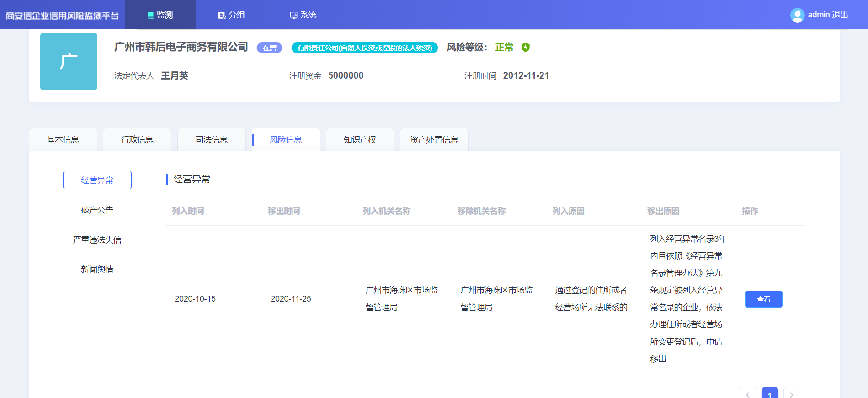Click the 有限责任公司 company type badge
Viewport: 868px width, 398px height.
click(365, 48)
